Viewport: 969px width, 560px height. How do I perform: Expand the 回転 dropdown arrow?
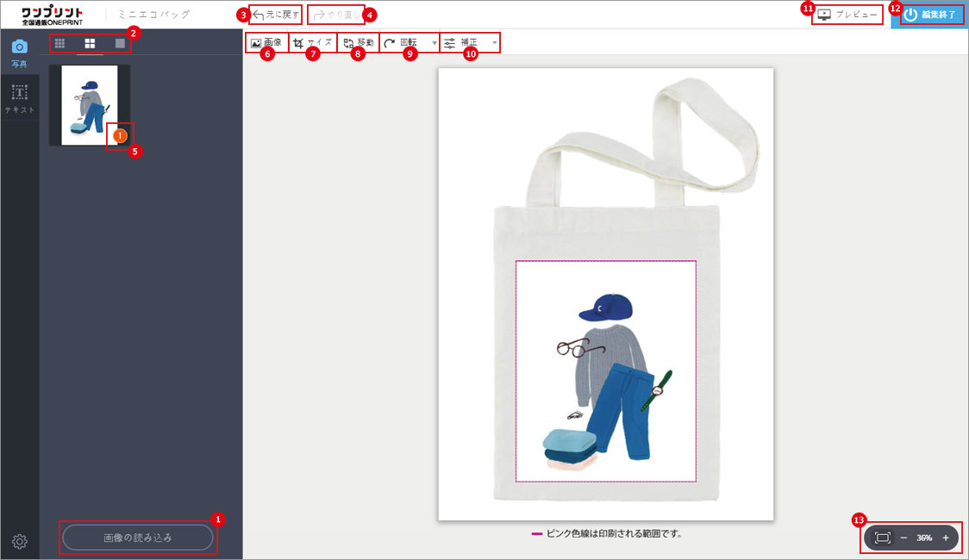pyautogui.click(x=434, y=42)
